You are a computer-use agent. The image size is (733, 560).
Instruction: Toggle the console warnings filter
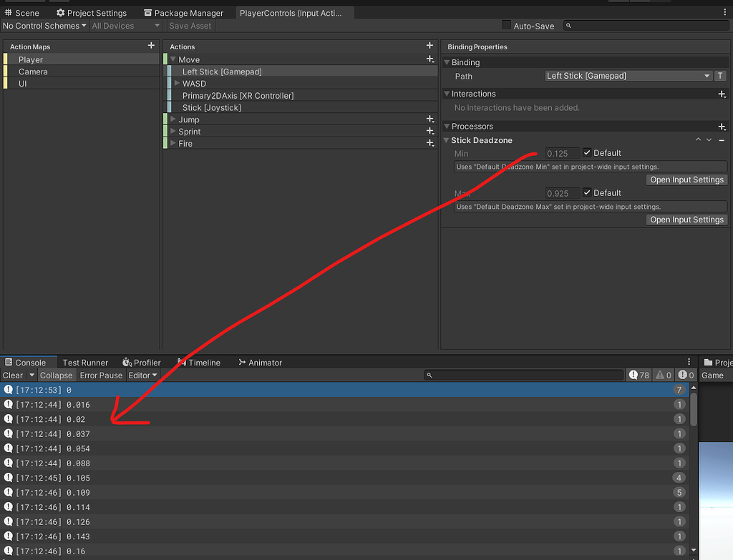[662, 374]
